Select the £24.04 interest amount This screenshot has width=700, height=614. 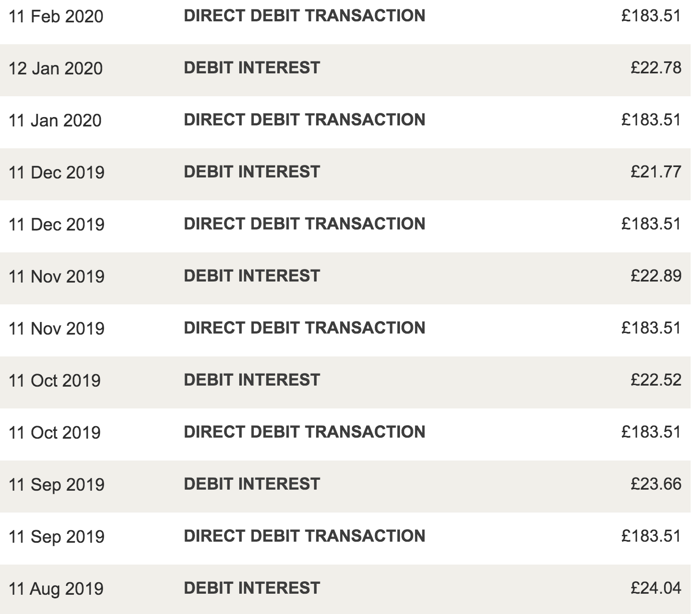656,589
